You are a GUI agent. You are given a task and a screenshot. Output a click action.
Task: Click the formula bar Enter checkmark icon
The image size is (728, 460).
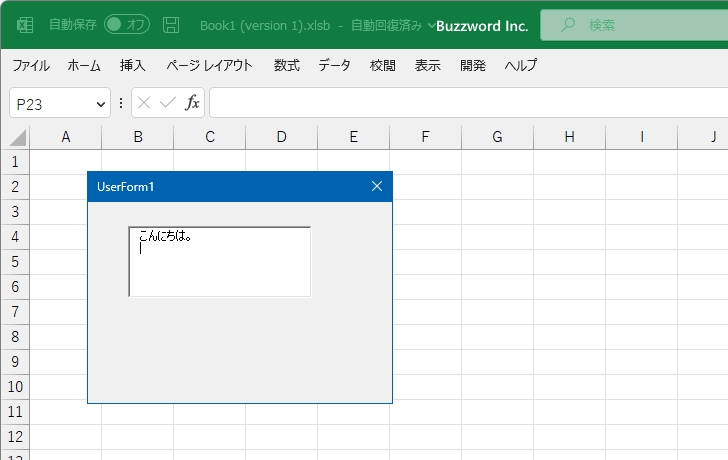point(168,103)
